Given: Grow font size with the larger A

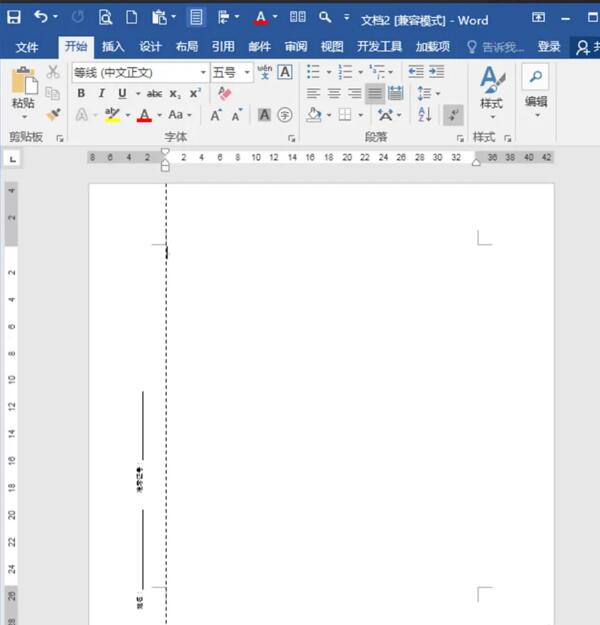Looking at the screenshot, I should (x=216, y=115).
